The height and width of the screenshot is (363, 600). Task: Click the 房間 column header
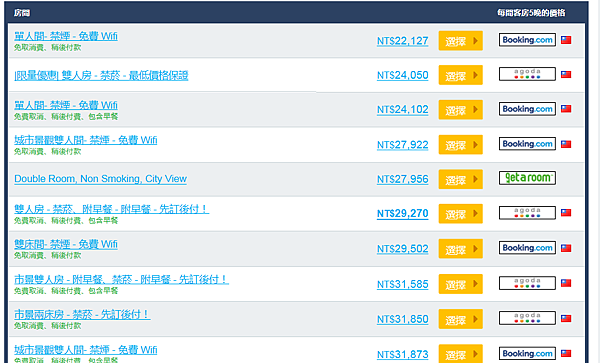pos(22,13)
